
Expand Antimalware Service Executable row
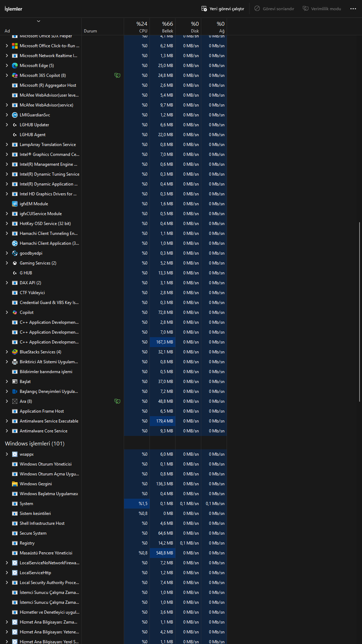pos(7,421)
